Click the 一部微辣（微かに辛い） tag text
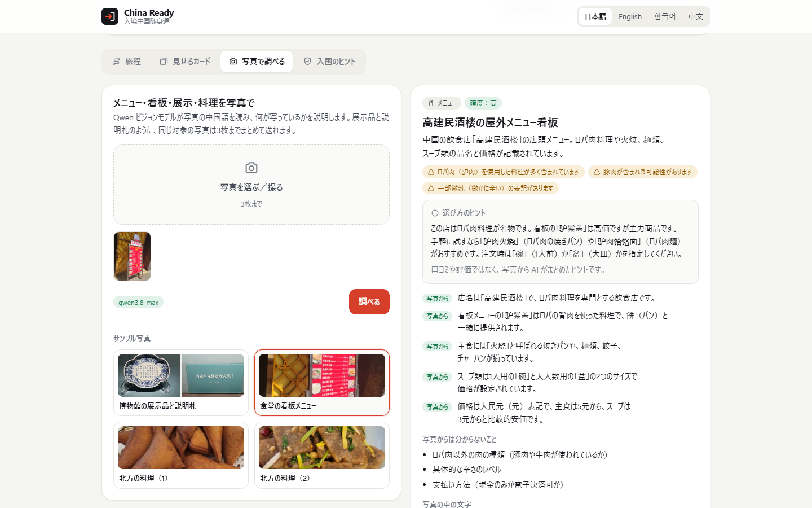The height and width of the screenshot is (508, 812). click(x=495, y=189)
